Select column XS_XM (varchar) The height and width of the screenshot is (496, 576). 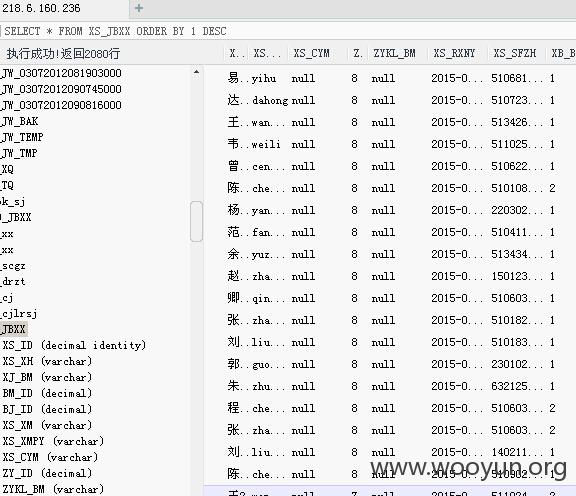[47, 425]
